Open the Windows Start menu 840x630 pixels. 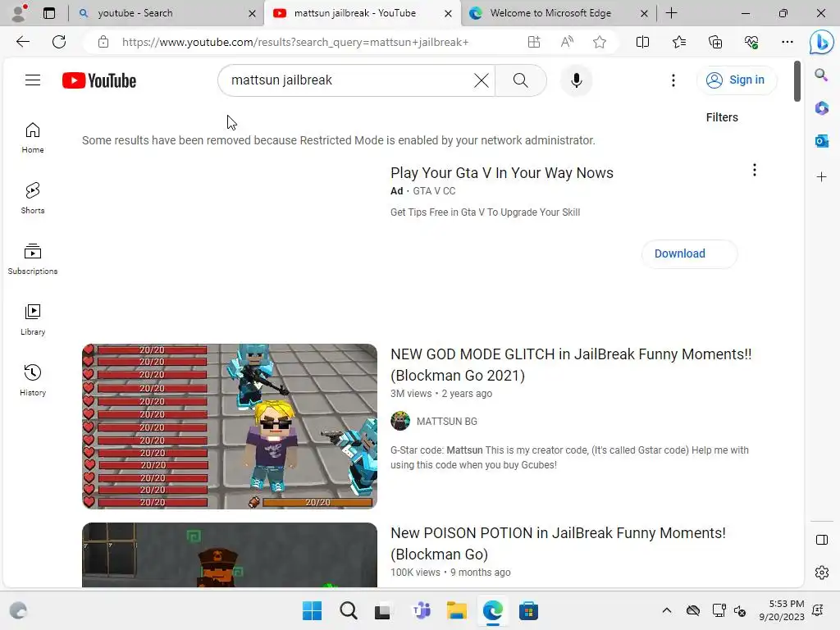coord(312,610)
